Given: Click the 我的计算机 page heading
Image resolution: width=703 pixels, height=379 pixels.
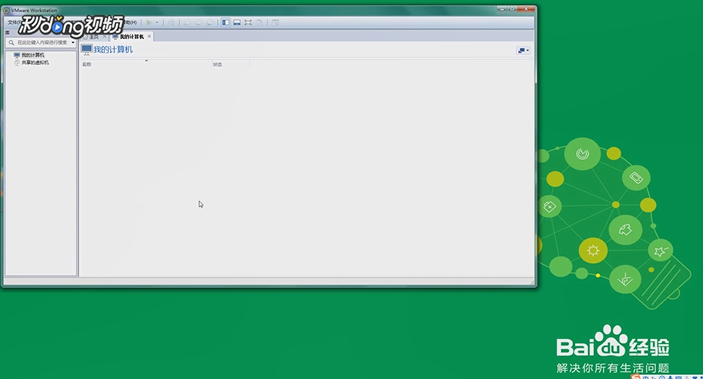Looking at the screenshot, I should point(113,50).
